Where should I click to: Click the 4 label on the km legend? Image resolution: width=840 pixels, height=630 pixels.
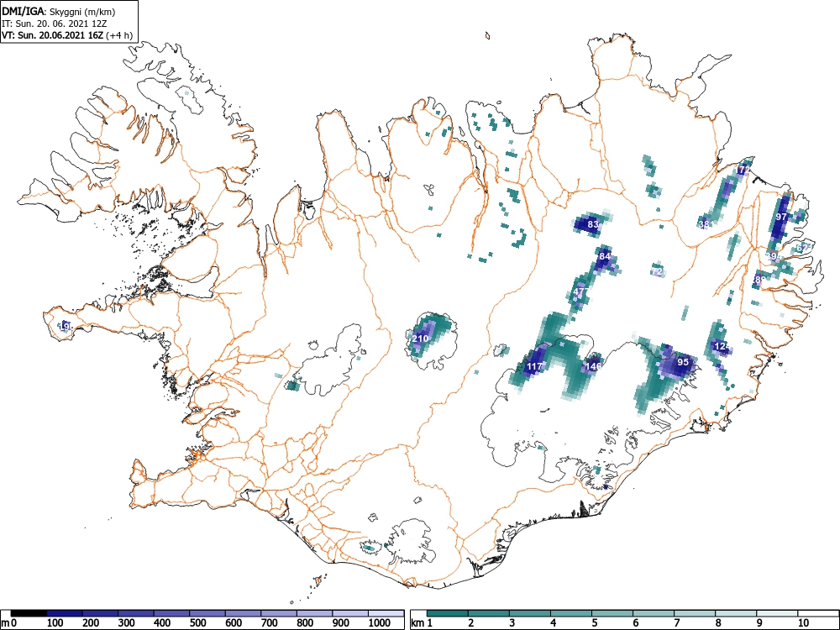pyautogui.click(x=553, y=623)
